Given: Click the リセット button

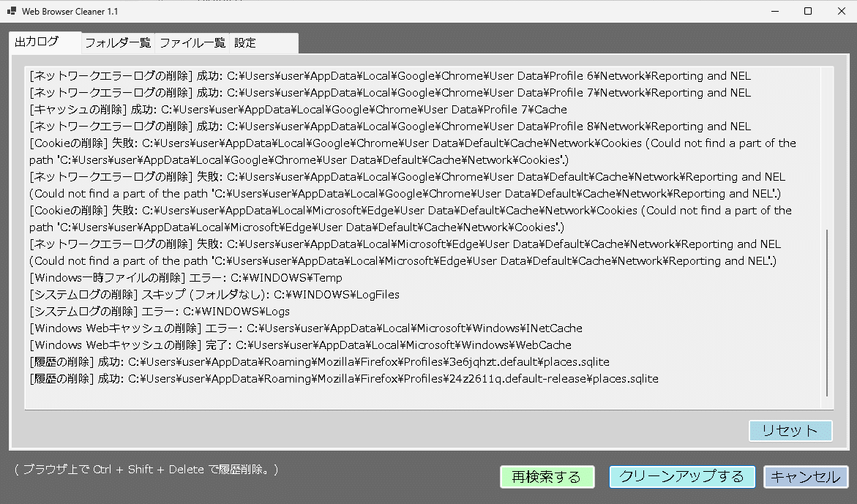Looking at the screenshot, I should click(x=790, y=431).
